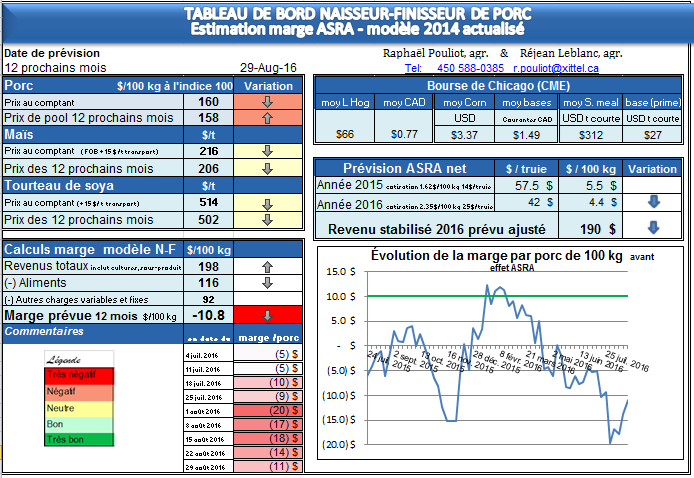The height and width of the screenshot is (478, 694).
Task: Select the moy Corn $3.37 cell
Action: pos(464,134)
